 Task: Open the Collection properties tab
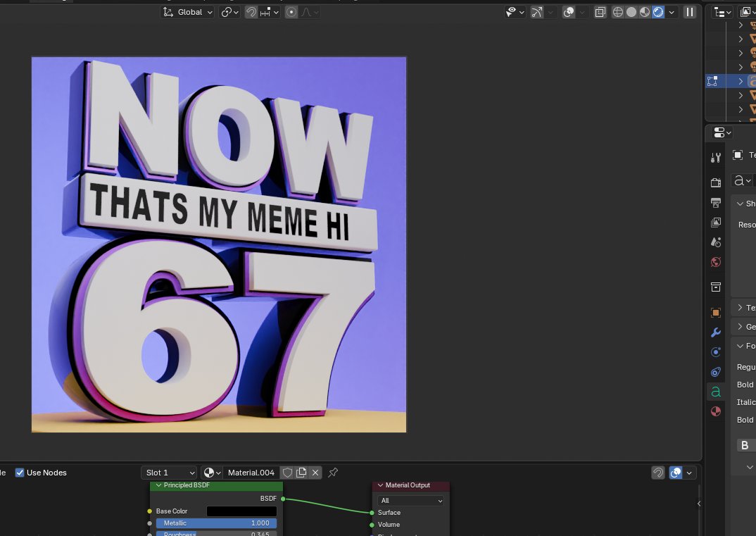[x=716, y=287]
